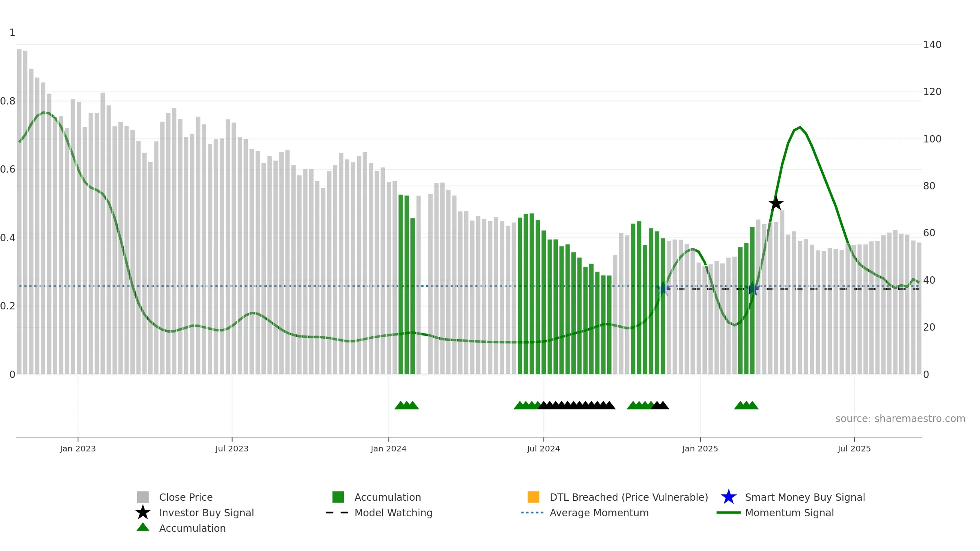Click the black Investor Buy Signal star on chart

click(x=776, y=203)
